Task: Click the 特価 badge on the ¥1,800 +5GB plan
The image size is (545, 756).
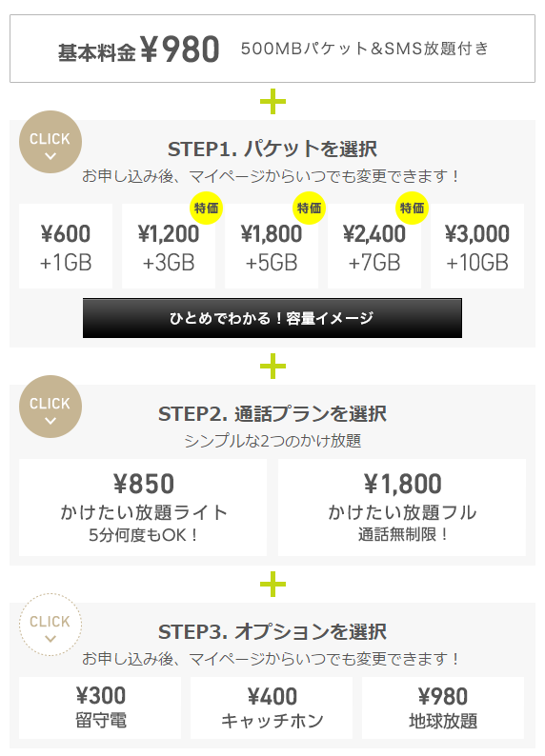Action: (x=309, y=208)
